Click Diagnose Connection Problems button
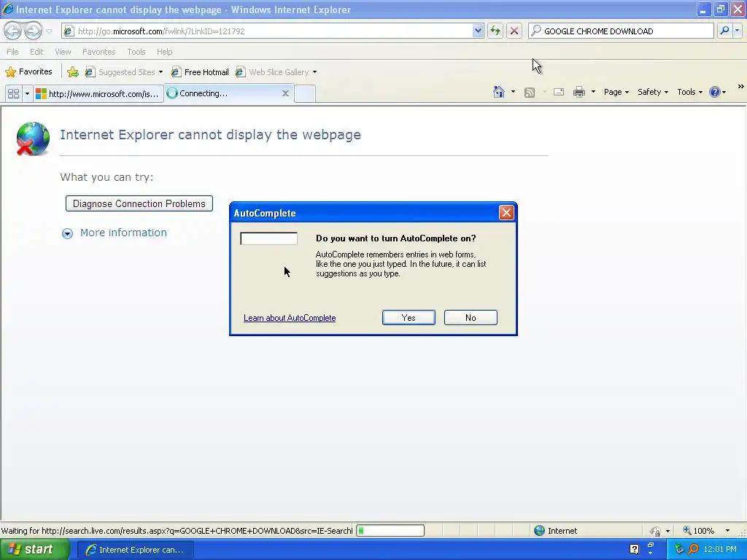The width and height of the screenshot is (747, 560). pyautogui.click(x=139, y=203)
